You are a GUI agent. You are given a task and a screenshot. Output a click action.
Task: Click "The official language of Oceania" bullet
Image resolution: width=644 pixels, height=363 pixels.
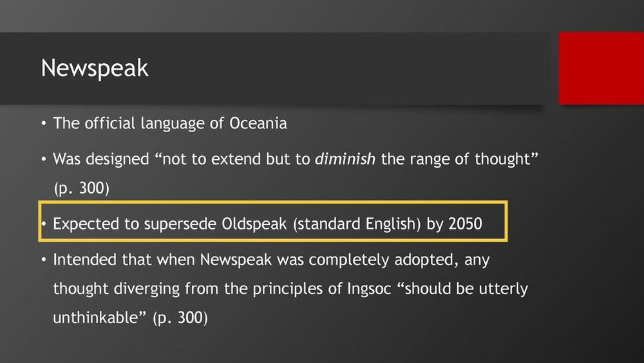(x=169, y=123)
